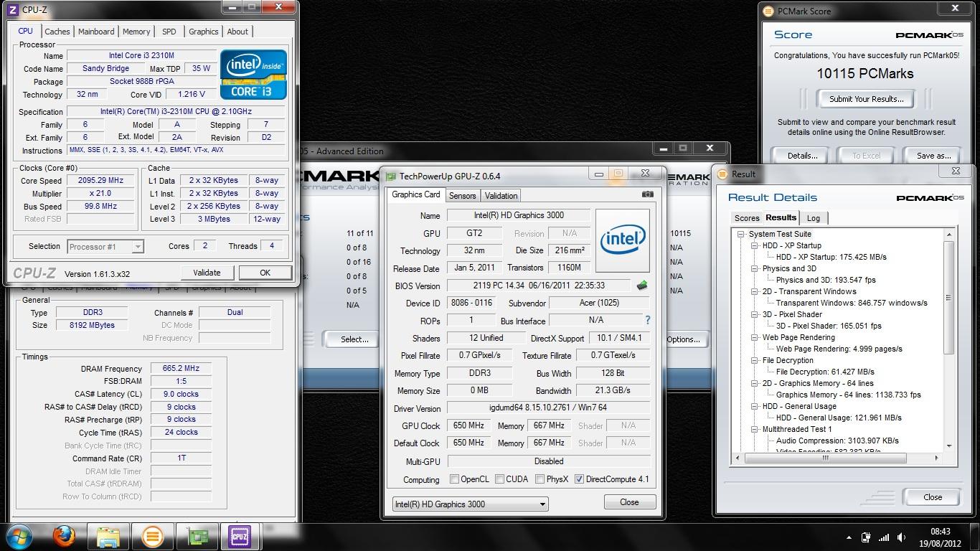
Task: Enable the OpenCL checkbox in GPU-Z
Action: 454,479
